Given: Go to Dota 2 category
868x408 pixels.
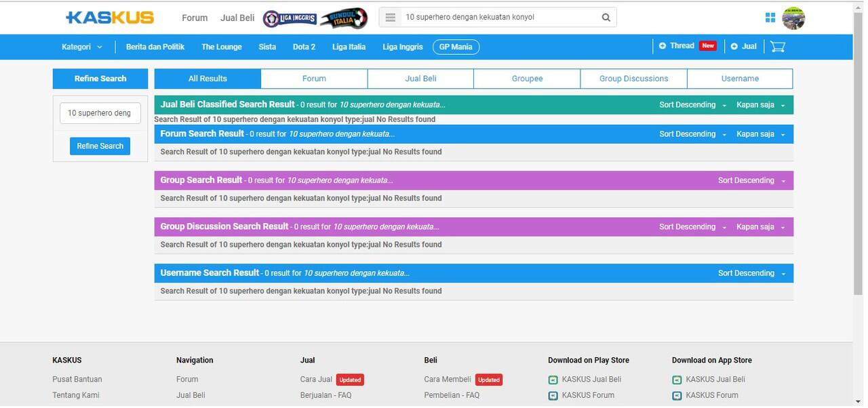Looking at the screenshot, I should tap(304, 47).
